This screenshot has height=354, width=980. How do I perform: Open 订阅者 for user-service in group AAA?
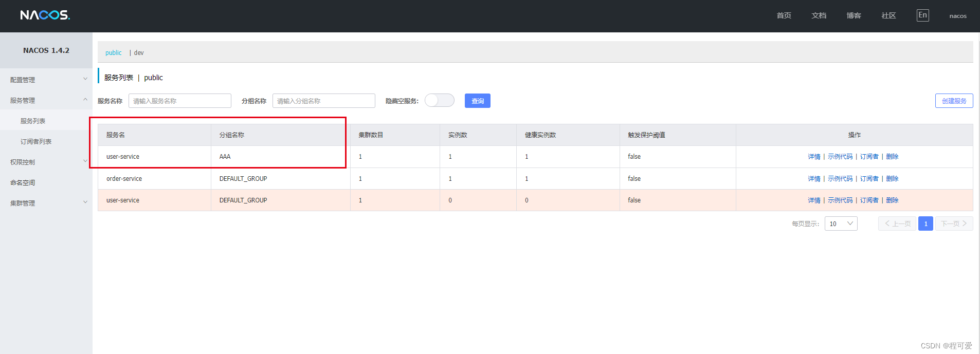click(869, 157)
